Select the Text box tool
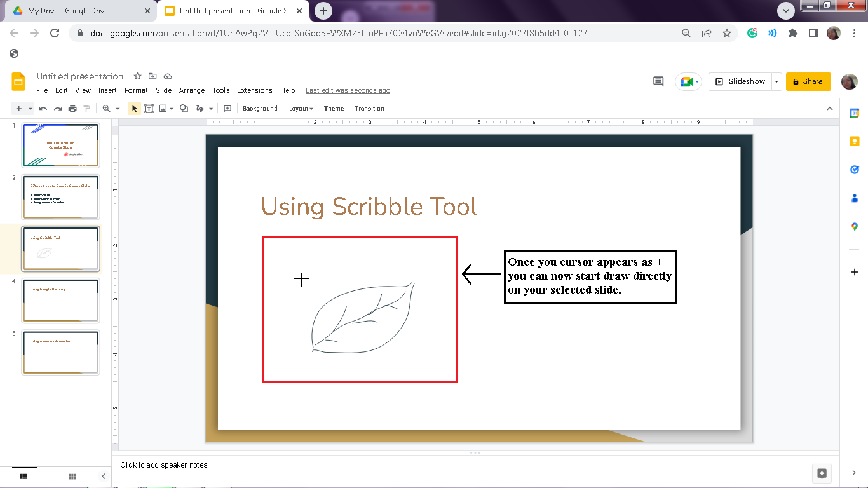The height and width of the screenshot is (488, 868). coord(149,109)
